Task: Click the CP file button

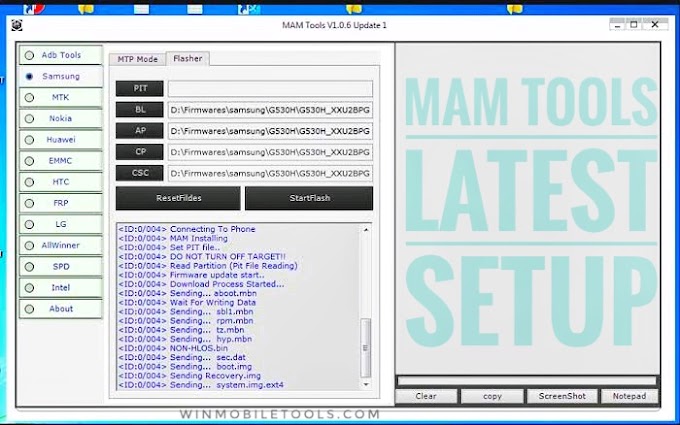Action: (x=140, y=152)
